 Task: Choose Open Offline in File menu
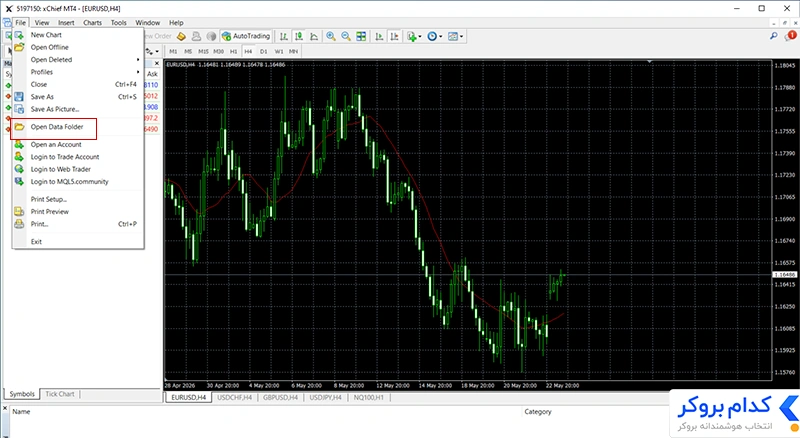pyautogui.click(x=78, y=47)
